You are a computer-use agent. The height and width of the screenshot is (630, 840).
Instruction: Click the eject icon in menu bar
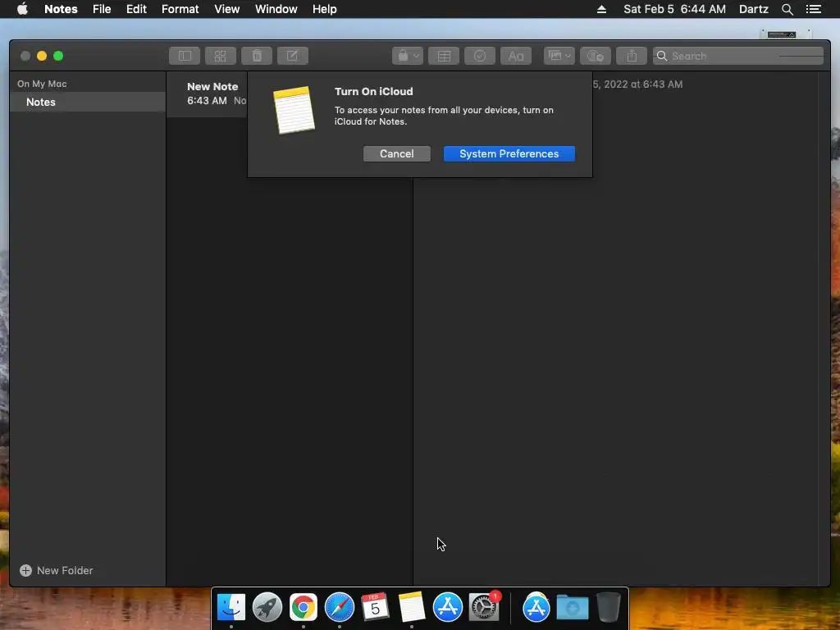[x=601, y=9]
